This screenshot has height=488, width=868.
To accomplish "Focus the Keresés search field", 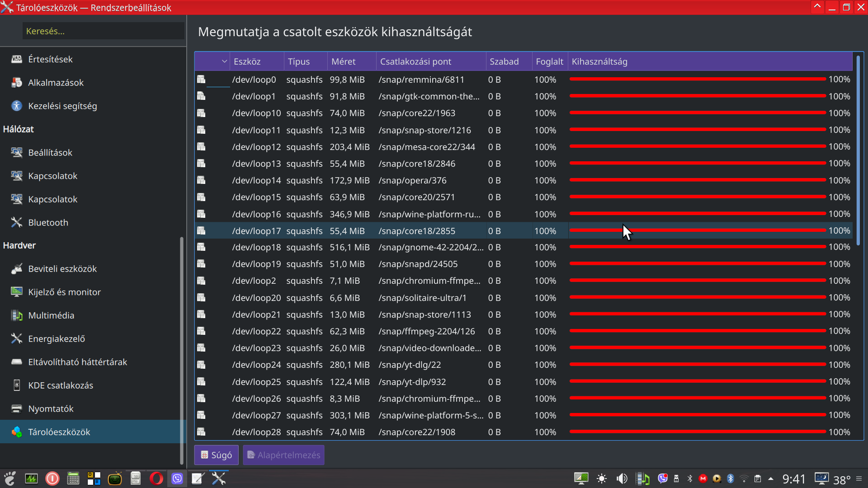I will point(104,31).
